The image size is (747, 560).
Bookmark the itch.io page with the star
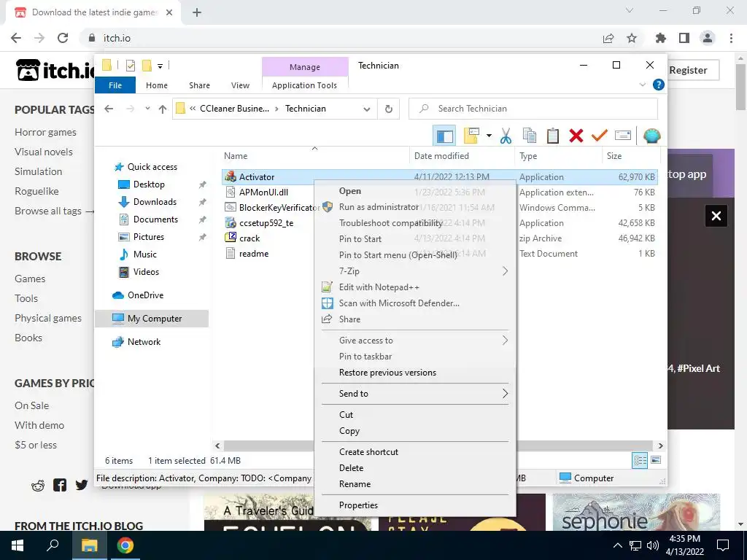tap(632, 38)
